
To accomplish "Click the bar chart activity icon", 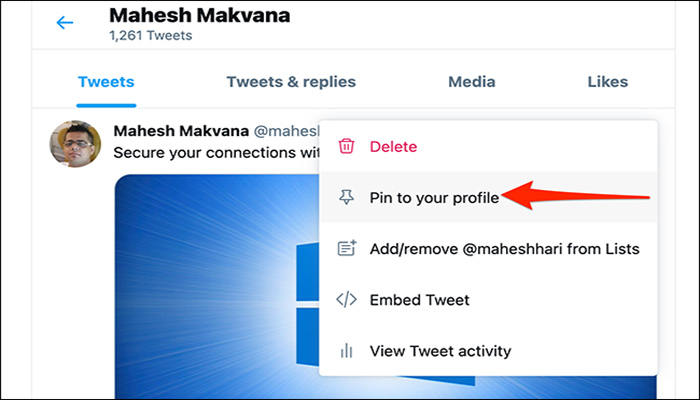I will point(346,351).
